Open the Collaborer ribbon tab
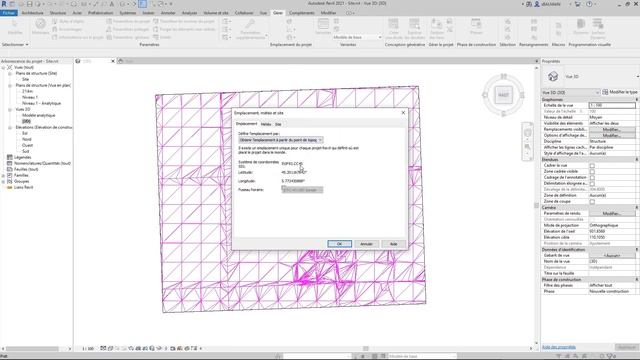This screenshot has width=640, height=360. click(244, 13)
